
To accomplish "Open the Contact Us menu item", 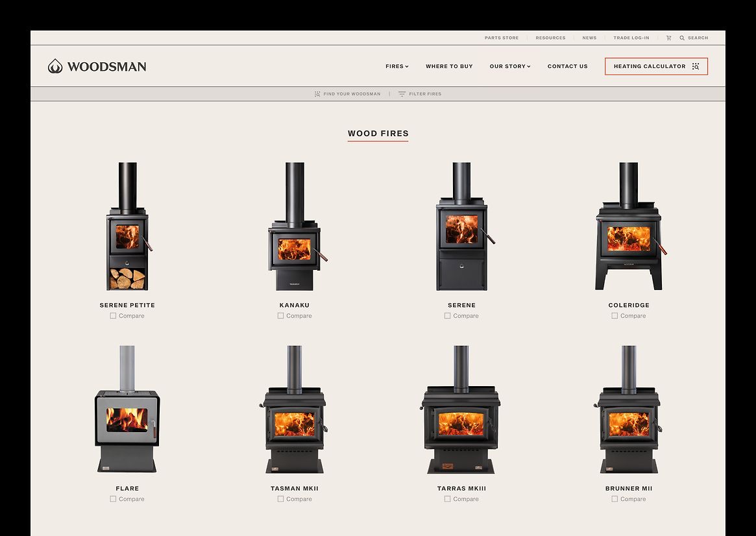I will 567,66.
